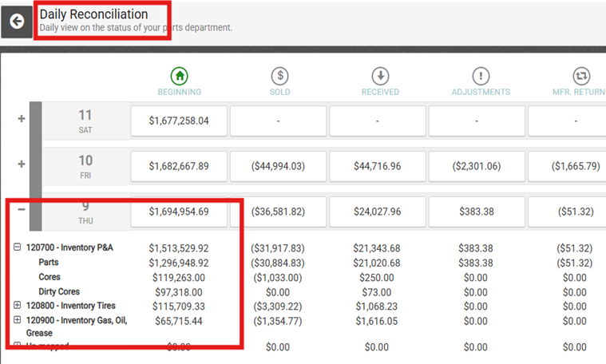Screen dimensions: 606x364
Task: Collapse the 120700 Inventory P&A account
Action: [17, 247]
